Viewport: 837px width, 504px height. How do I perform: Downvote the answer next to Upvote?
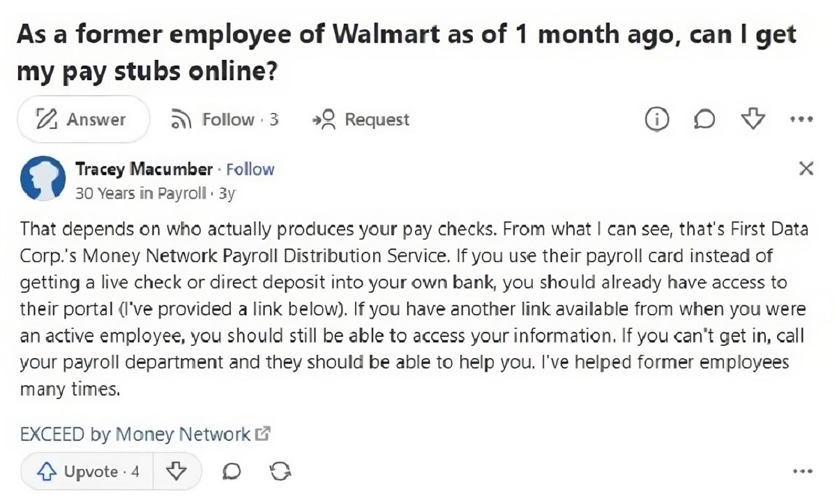[176, 472]
